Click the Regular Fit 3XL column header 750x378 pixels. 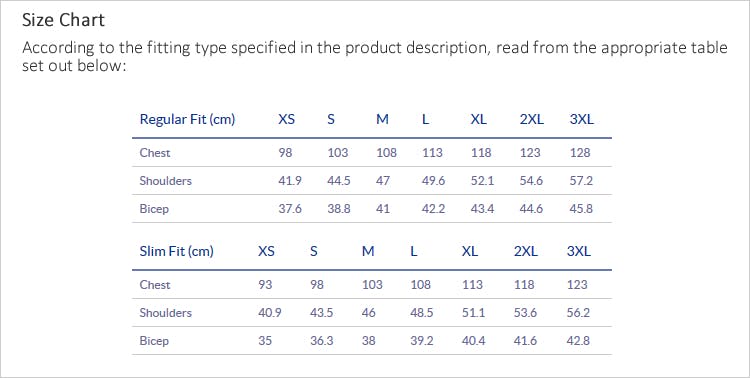[581, 119]
